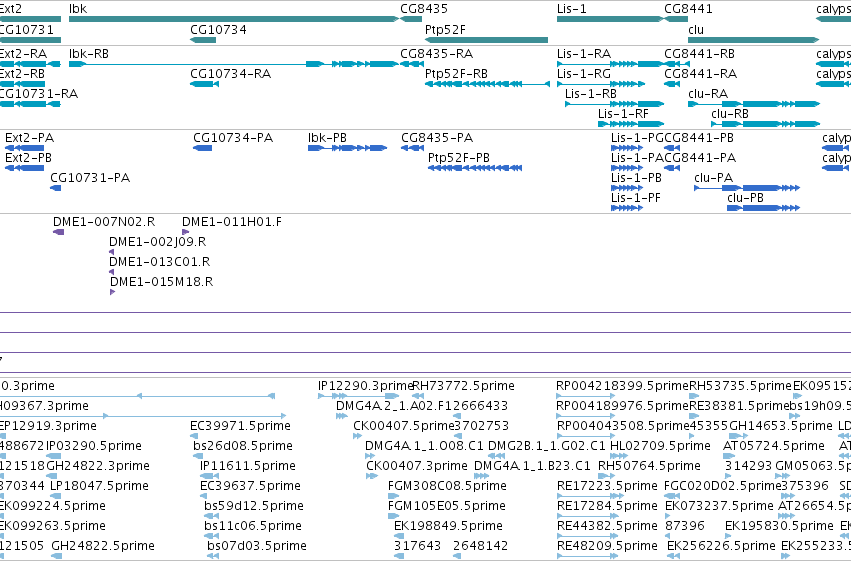851x561 pixels.
Task: Select transcript Lis-1-RF label
Action: (x=623, y=114)
